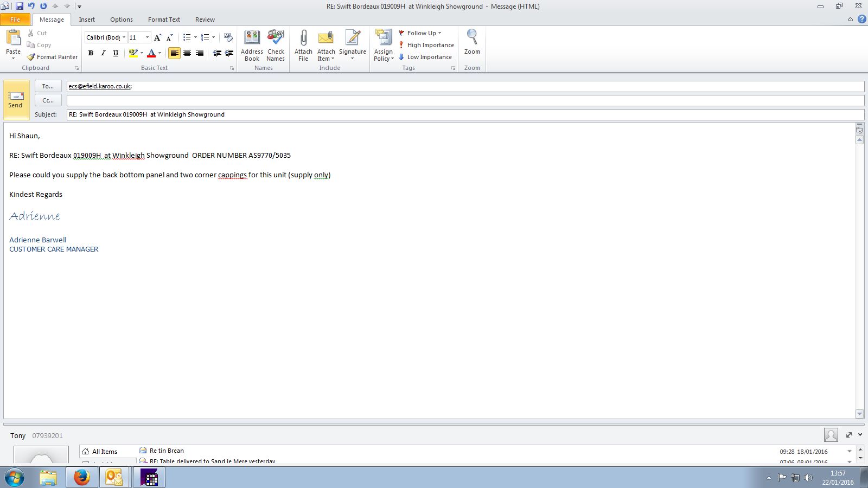Viewport: 868px width, 488px height.
Task: Click the Windows Start button
Action: [x=15, y=478]
